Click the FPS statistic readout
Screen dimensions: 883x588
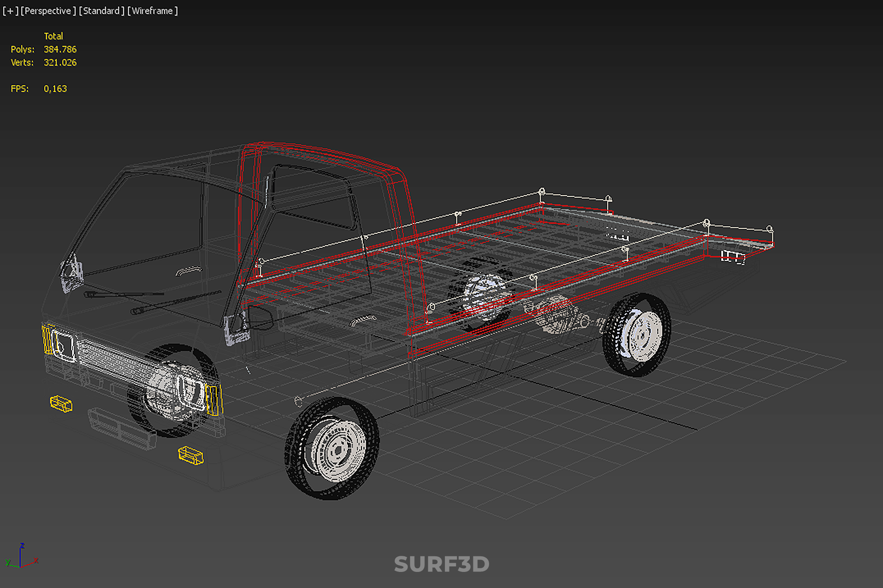point(55,89)
